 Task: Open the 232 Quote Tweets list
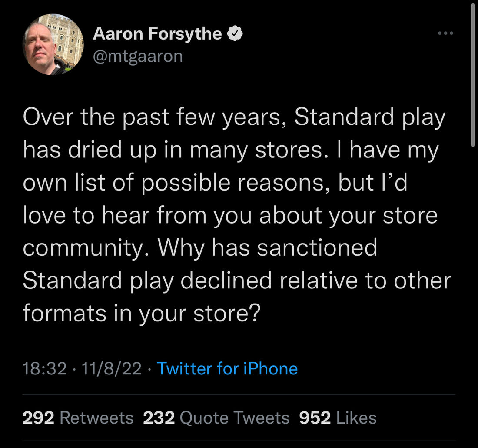(159, 417)
